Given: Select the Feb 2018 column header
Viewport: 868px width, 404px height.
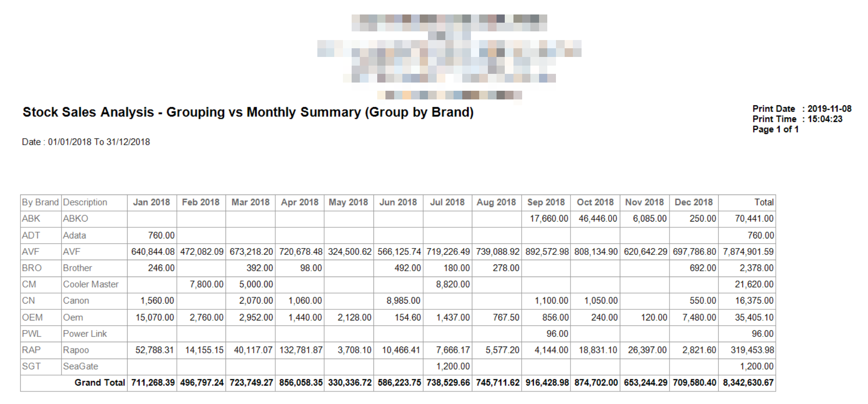Looking at the screenshot, I should [x=201, y=202].
